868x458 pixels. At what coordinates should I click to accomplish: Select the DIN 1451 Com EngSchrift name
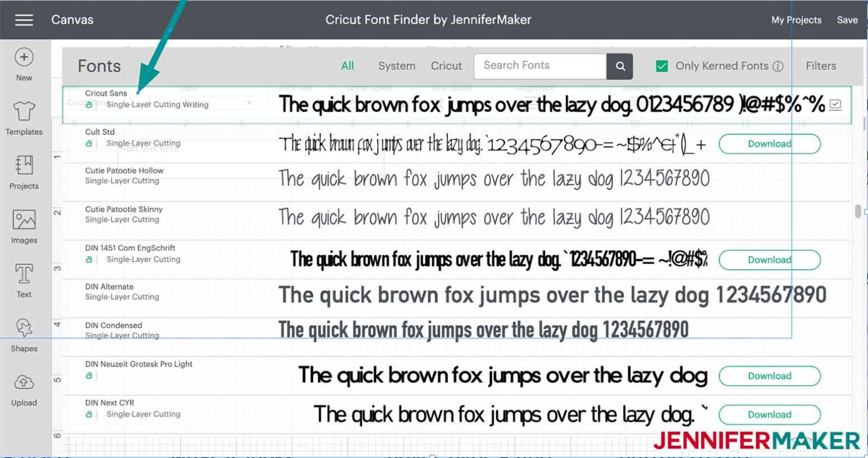click(x=130, y=248)
